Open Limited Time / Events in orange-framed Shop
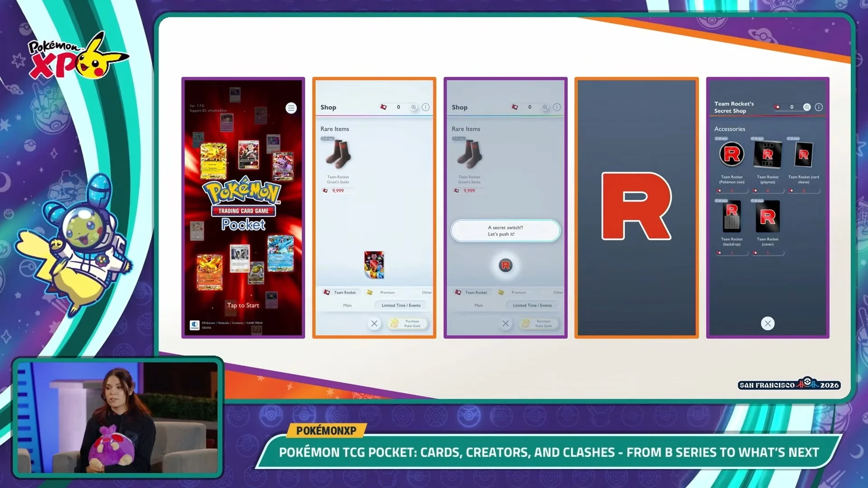The image size is (868, 488). (401, 305)
